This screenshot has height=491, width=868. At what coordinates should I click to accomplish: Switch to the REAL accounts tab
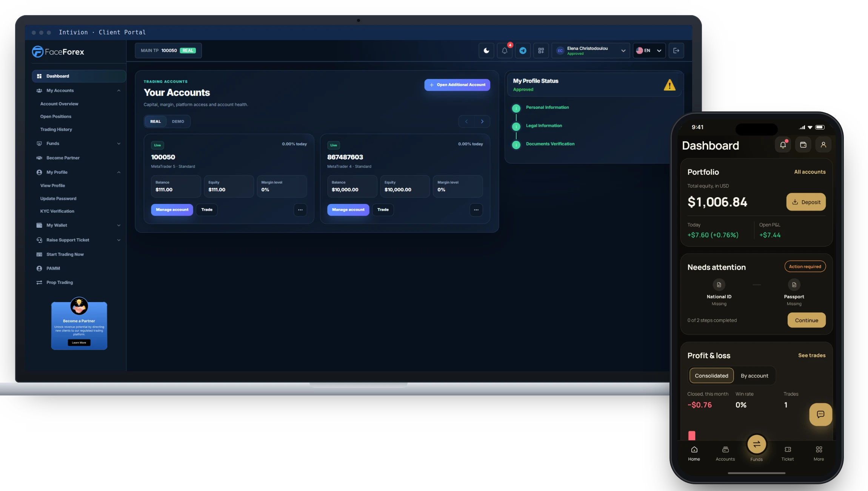(155, 122)
